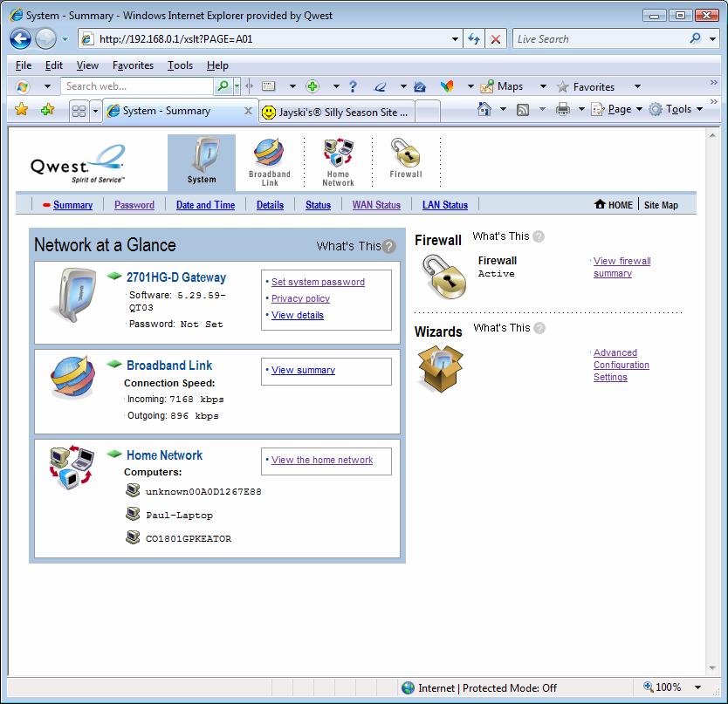Click the Home house icon in command bar
This screenshot has width=728, height=704.
pos(484,109)
